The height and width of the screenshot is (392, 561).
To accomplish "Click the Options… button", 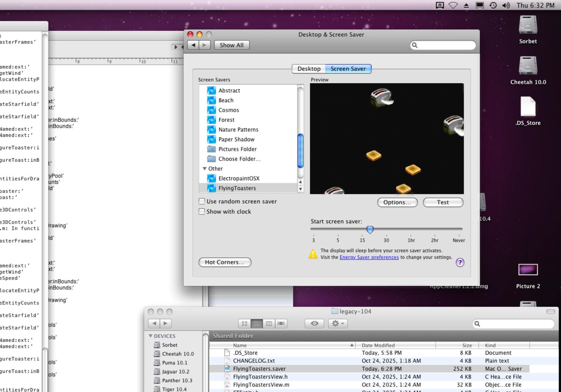I will (397, 202).
